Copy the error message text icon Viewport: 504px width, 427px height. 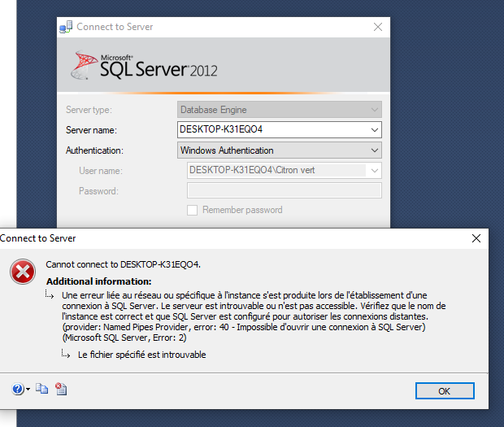click(41, 389)
